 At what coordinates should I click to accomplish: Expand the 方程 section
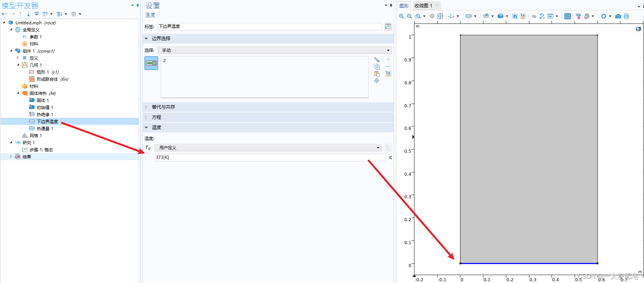click(146, 117)
